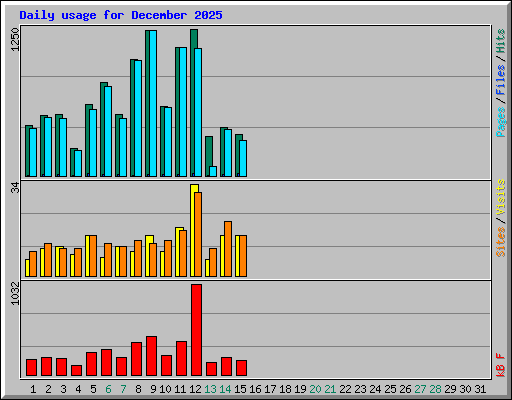Click day 15 on the x-axis
Image resolution: width=512 pixels, height=400 pixels.
click(240, 389)
